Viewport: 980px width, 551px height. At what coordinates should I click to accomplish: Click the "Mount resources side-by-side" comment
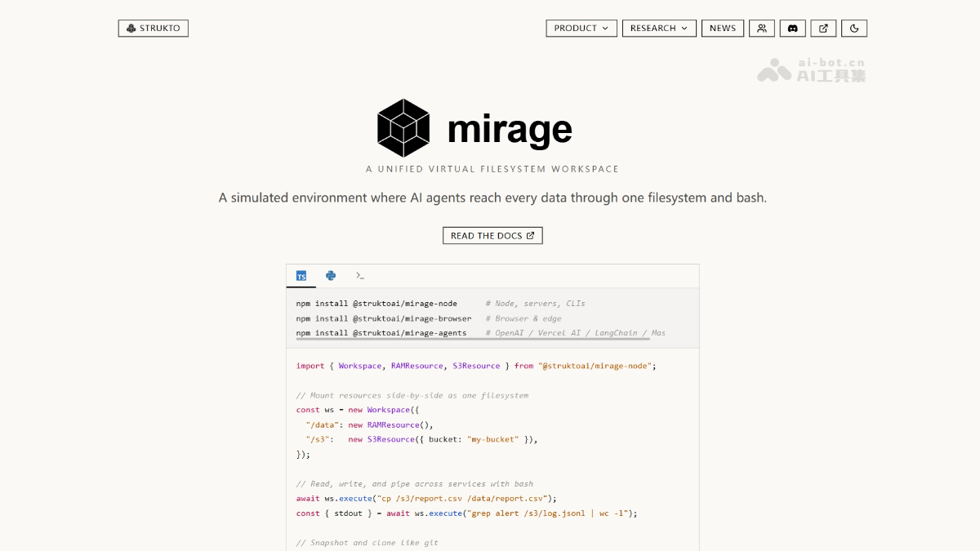[412, 395]
